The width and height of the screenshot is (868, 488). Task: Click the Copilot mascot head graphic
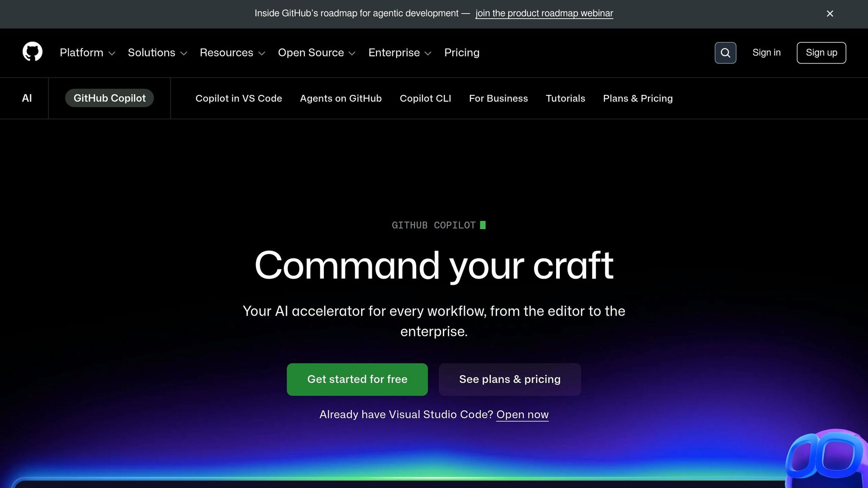tap(826, 458)
